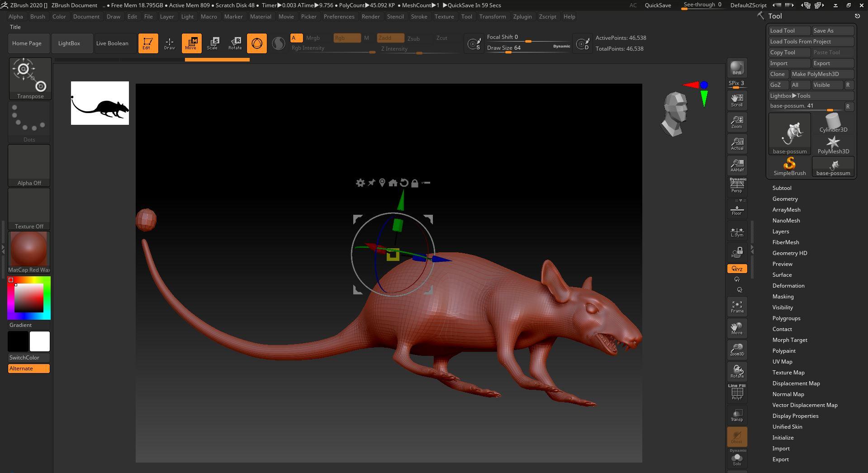Click the gizmo lock icon

[x=414, y=183]
